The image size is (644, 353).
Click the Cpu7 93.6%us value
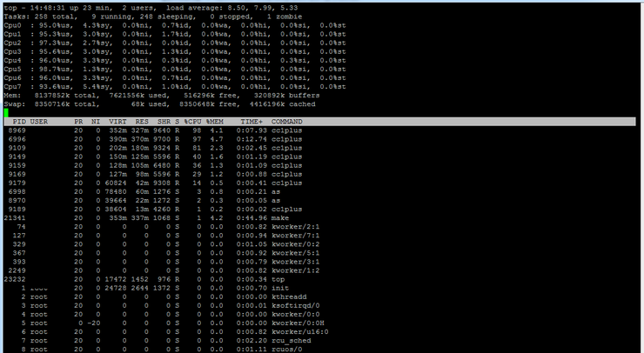pyautogui.click(x=54, y=87)
